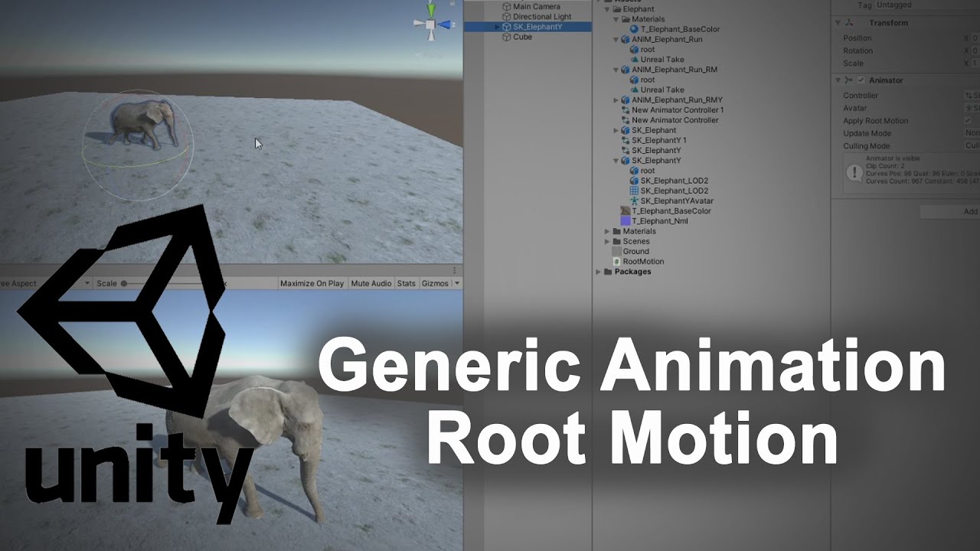Click the SK_Elephant_LOD2 mesh grid icon
This screenshot has width=980, height=551.
click(x=634, y=191)
